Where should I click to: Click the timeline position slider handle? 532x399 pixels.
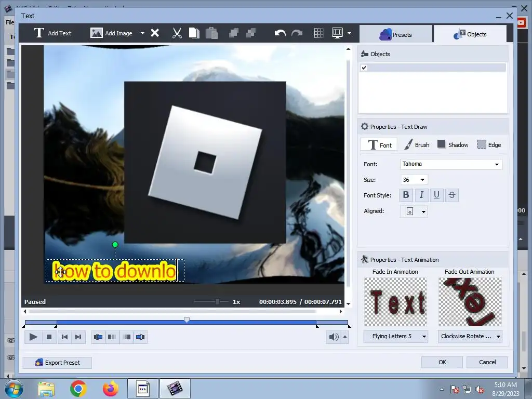[187, 320]
